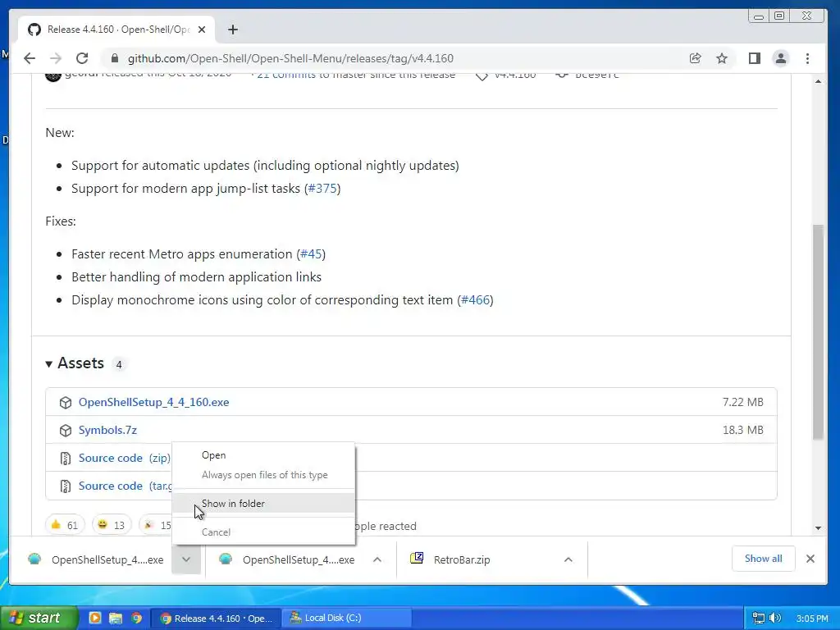Screen dimensions: 840x630
Task: Open the Chrome profile avatar menu
Action: tap(781, 58)
